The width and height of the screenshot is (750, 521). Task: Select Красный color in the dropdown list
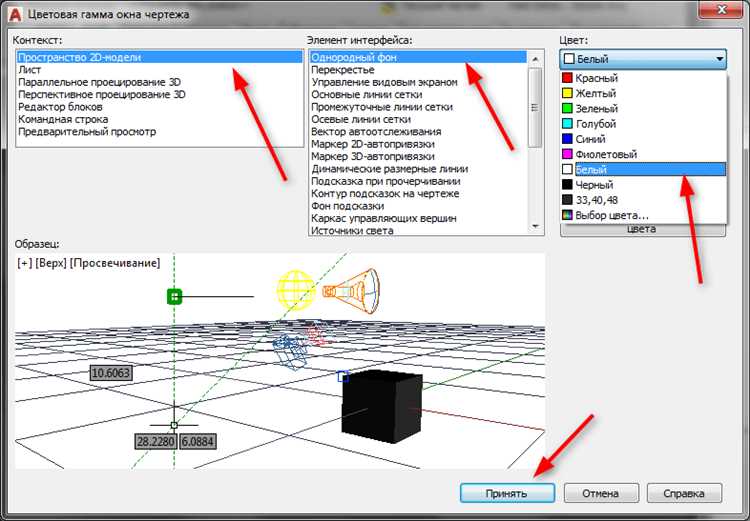tap(643, 78)
